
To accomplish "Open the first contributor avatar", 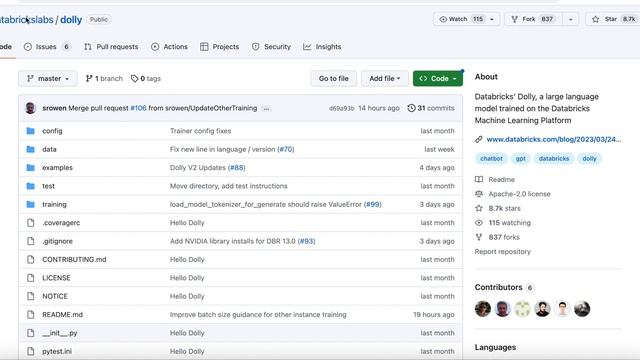I will click(483, 309).
